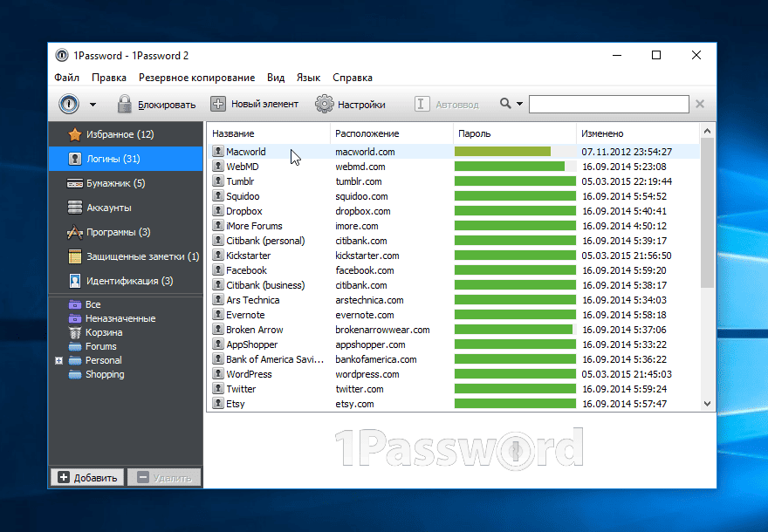Click WebMD password strength bar
This screenshot has height=532, width=768.
click(x=515, y=167)
